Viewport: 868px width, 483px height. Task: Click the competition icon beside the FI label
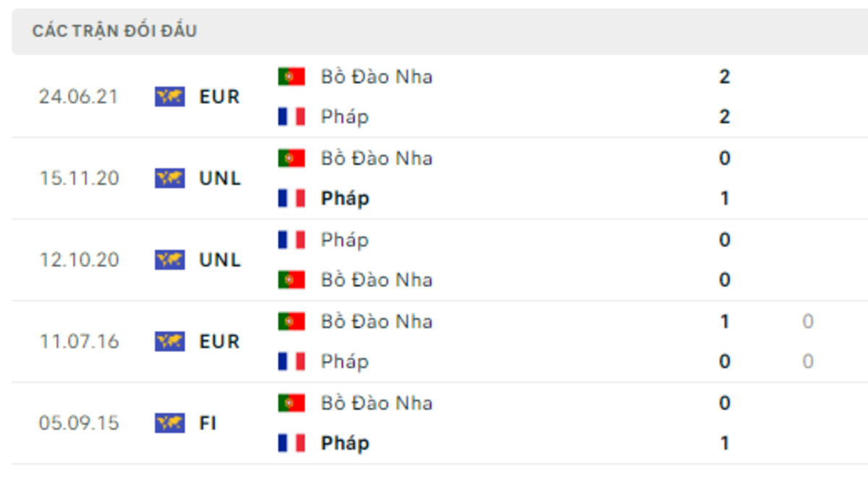pos(170,424)
